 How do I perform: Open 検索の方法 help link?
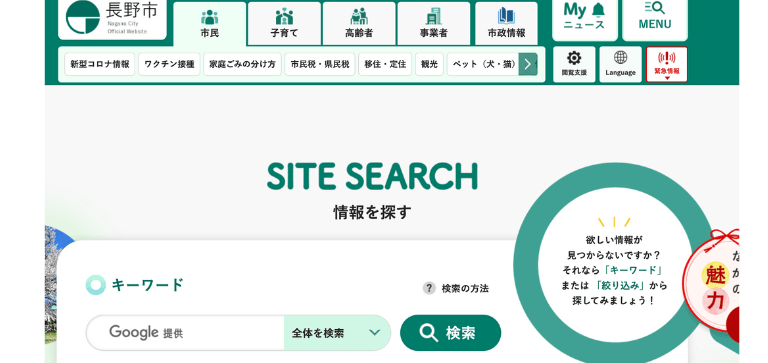[465, 289]
